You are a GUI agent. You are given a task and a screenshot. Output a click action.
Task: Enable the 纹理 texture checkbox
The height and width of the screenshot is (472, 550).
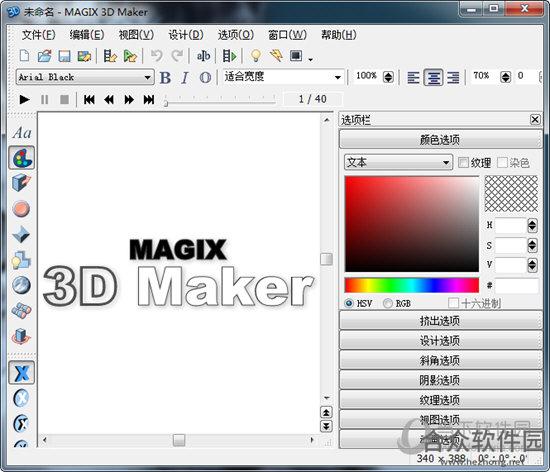click(x=463, y=162)
